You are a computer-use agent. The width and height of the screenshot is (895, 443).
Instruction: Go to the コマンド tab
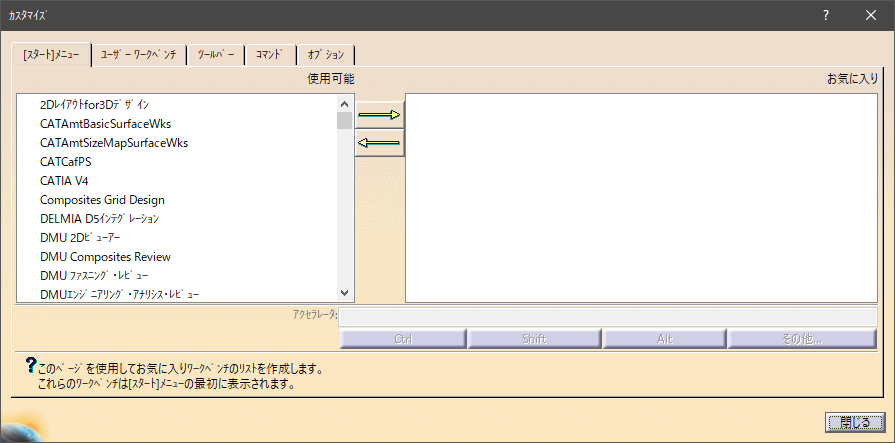[x=269, y=56]
